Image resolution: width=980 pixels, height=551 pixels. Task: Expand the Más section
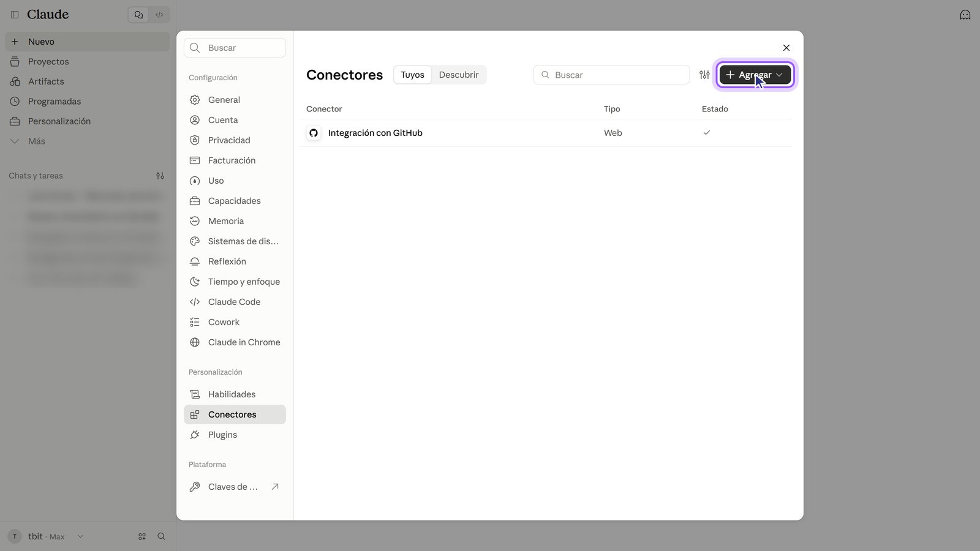click(x=88, y=141)
